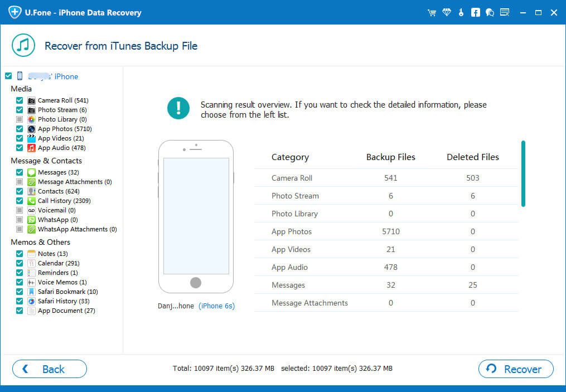Viewport: 566px width, 392px height.
Task: Click the Message Attachments paperclip icon
Action: tap(31, 182)
